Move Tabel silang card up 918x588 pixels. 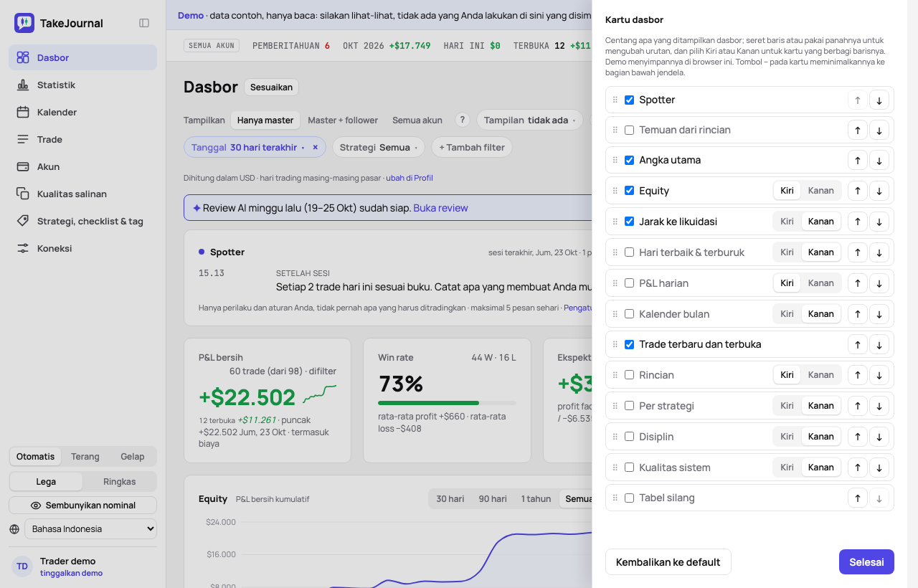858,498
